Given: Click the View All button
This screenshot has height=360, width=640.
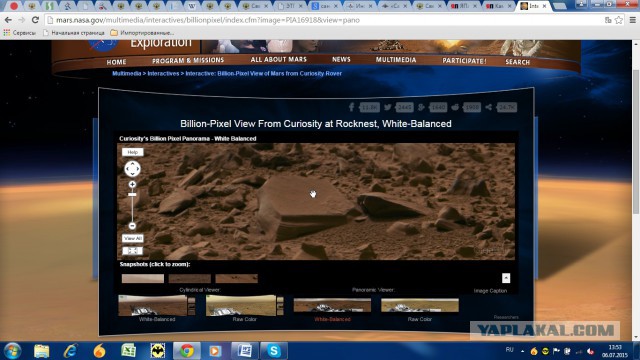Looking at the screenshot, I should [x=133, y=238].
